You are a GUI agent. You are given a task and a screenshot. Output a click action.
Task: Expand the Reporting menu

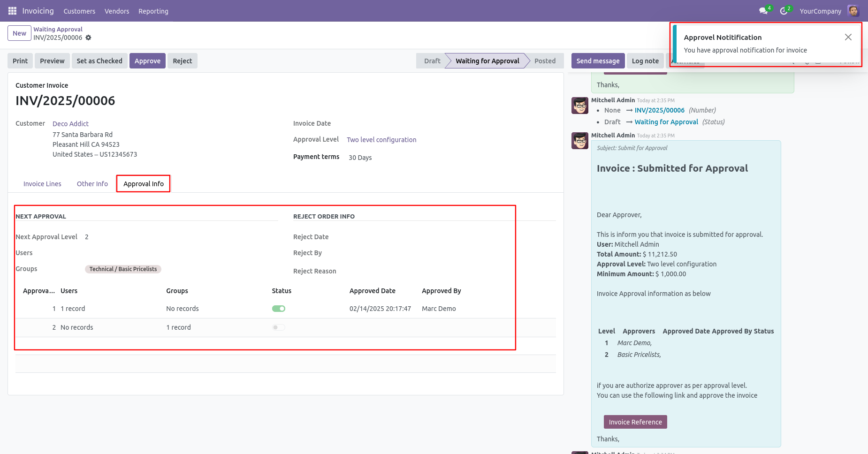pos(153,11)
